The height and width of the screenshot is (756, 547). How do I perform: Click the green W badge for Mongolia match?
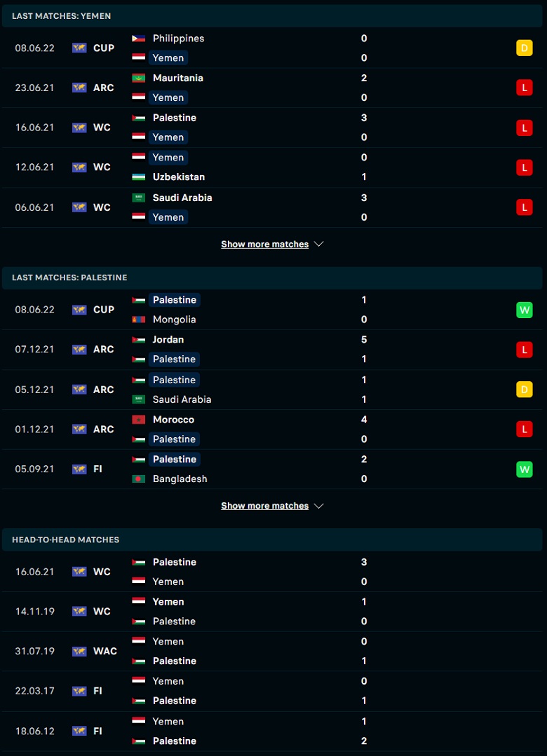click(525, 310)
